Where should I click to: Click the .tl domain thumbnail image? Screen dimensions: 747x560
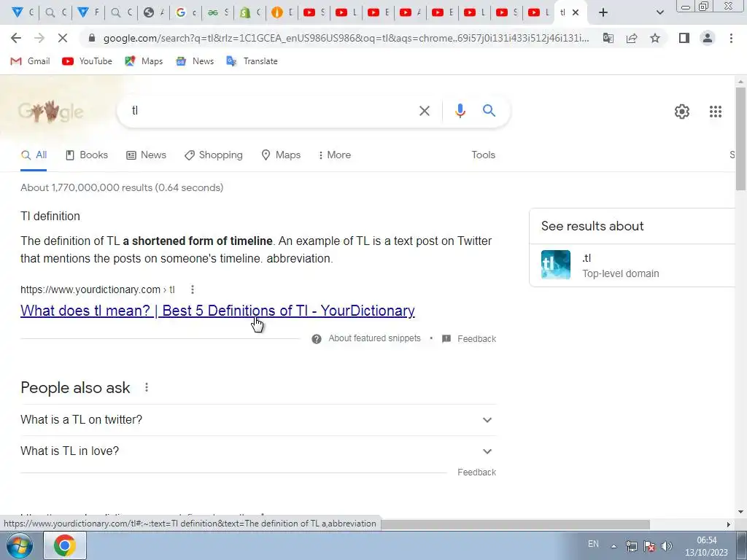[x=555, y=265]
